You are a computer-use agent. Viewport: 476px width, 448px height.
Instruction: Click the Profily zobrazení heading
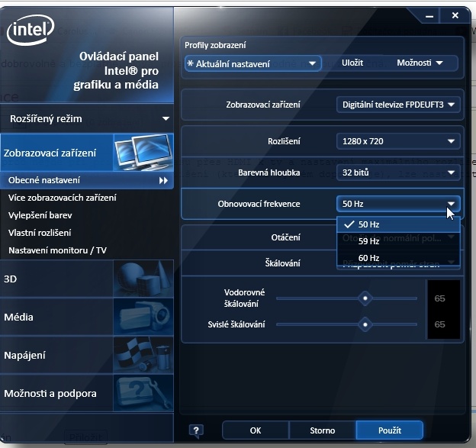215,45
